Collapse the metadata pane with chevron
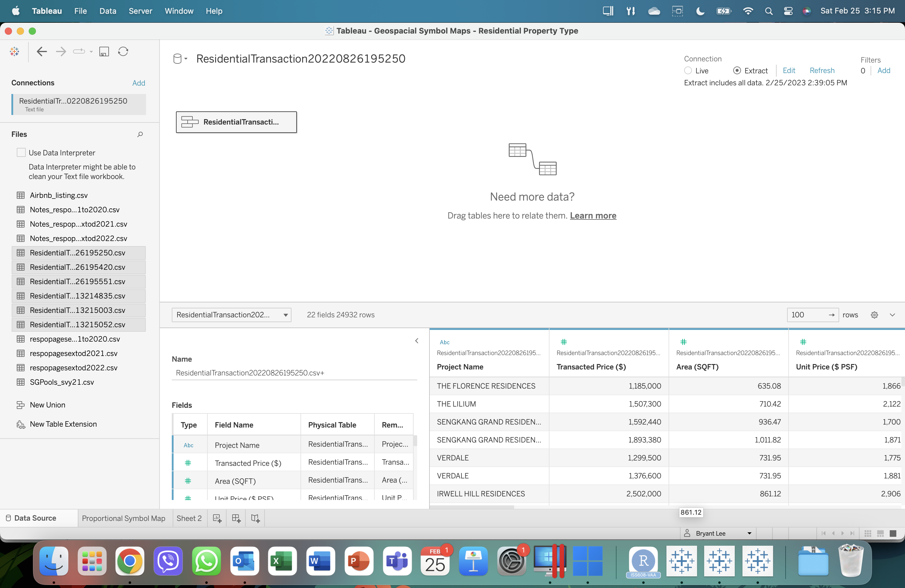The width and height of the screenshot is (905, 588). click(417, 341)
